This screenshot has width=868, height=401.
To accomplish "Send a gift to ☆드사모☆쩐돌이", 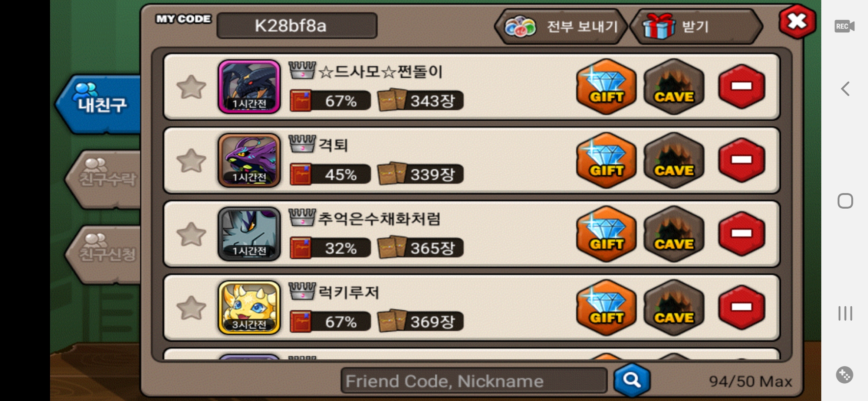I will click(606, 87).
